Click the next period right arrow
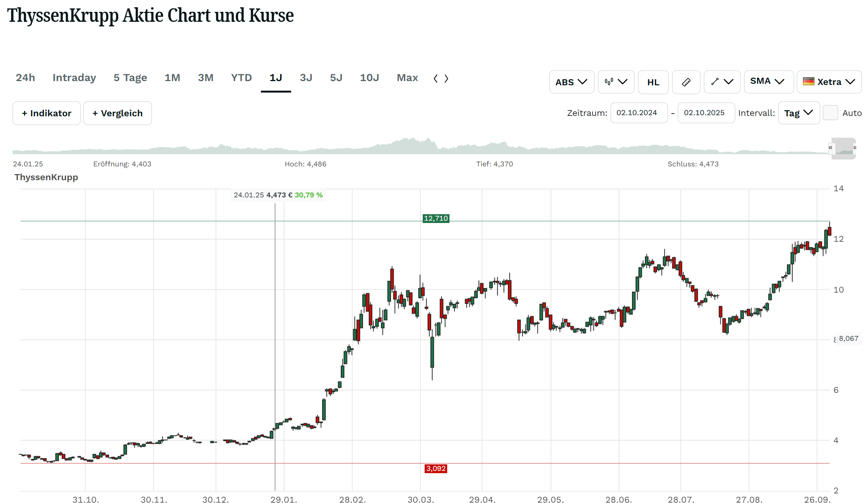The image size is (868, 503). point(446,78)
